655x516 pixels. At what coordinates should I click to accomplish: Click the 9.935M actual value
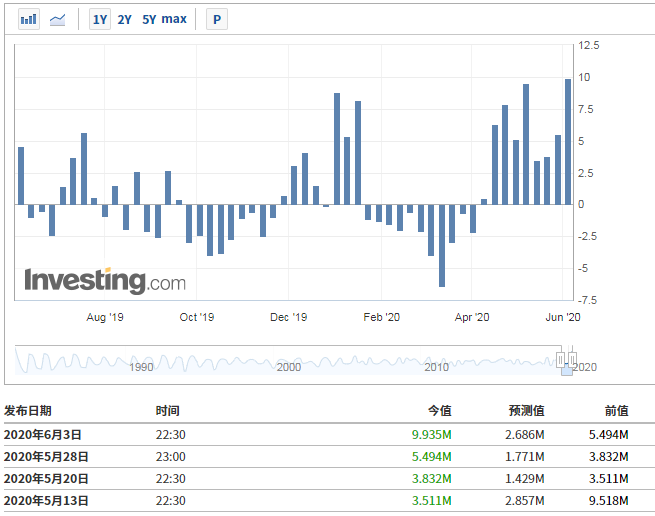pos(432,435)
